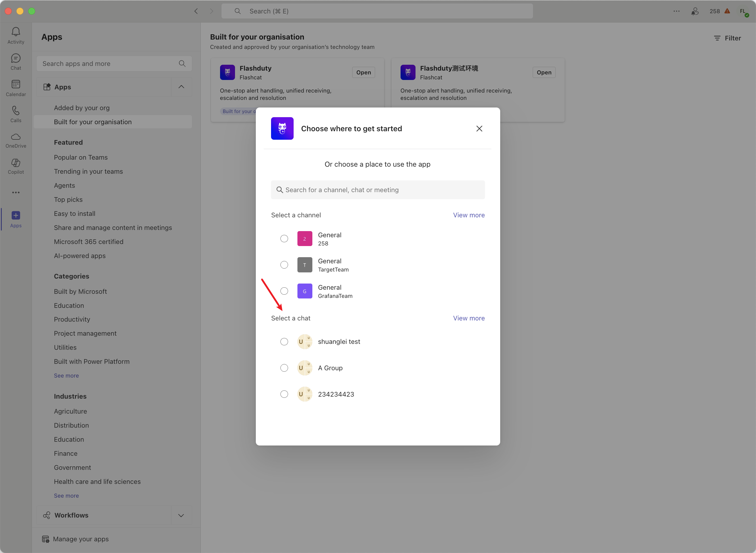Screen dimensions: 756x553
Task: Open Microsoft 365 certified
Action: (89, 242)
